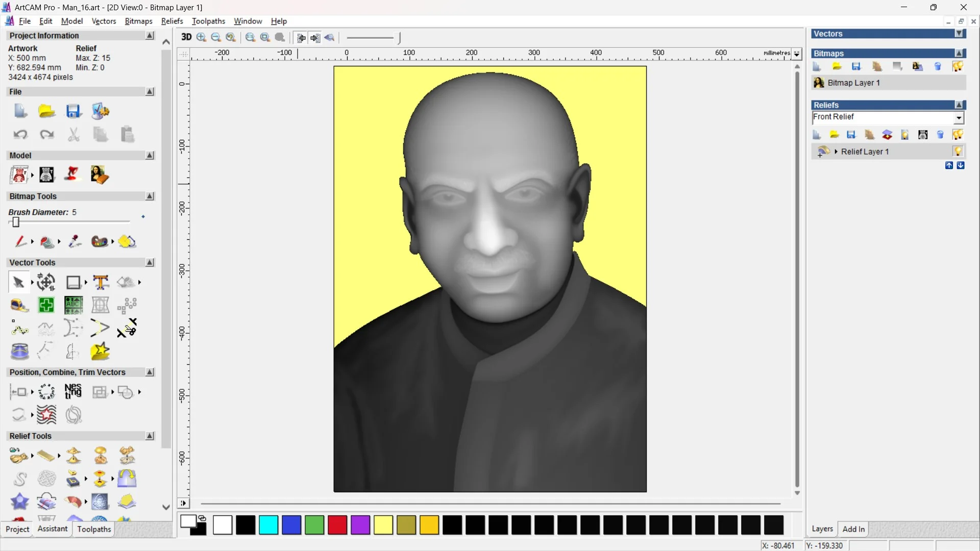Open the Front Relief dropdown
The height and width of the screenshot is (551, 980).
(x=959, y=118)
